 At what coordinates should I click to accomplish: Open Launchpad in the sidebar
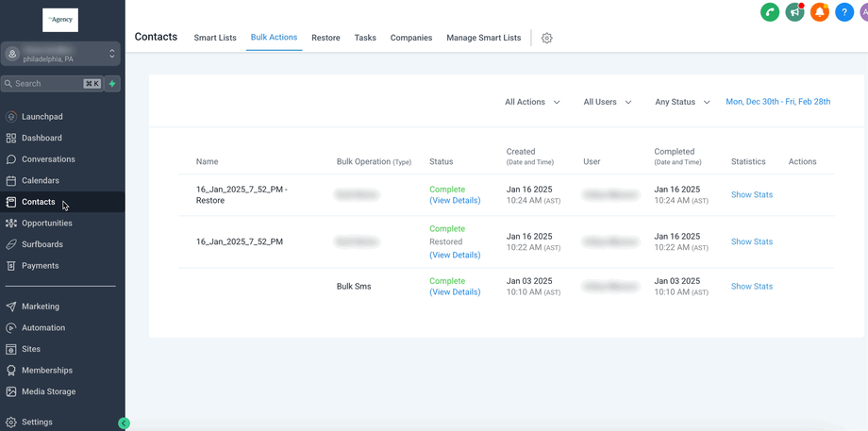coord(42,117)
